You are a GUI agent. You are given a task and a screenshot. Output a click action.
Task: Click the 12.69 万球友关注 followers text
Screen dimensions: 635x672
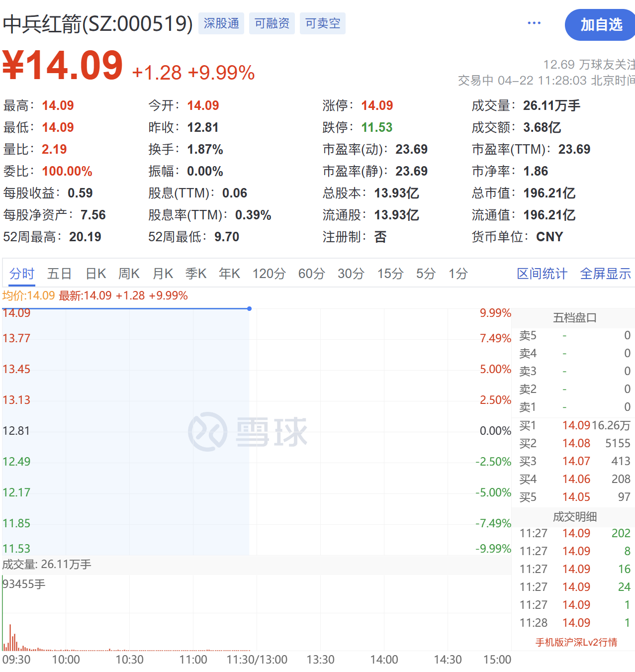click(589, 65)
